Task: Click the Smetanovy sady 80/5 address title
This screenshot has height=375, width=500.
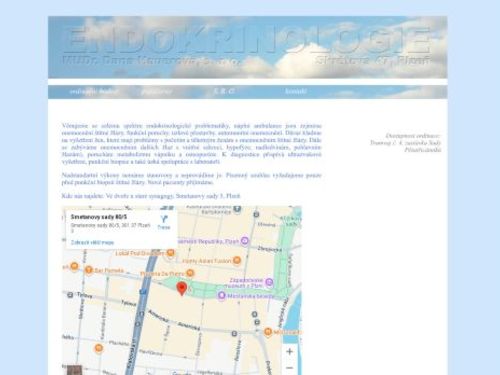Action: tap(99, 217)
